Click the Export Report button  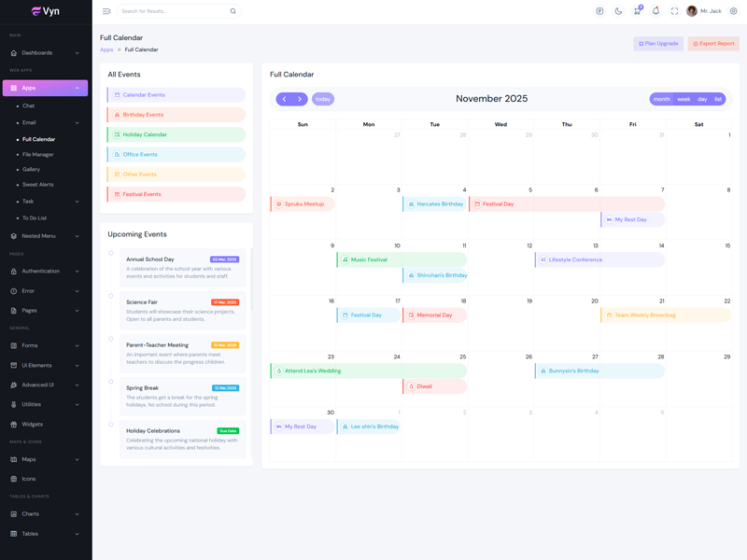click(713, 44)
